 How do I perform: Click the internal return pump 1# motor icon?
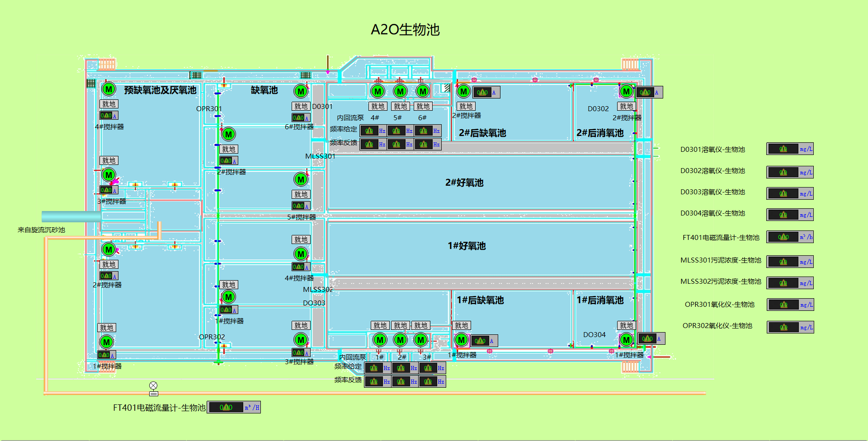[380, 340]
